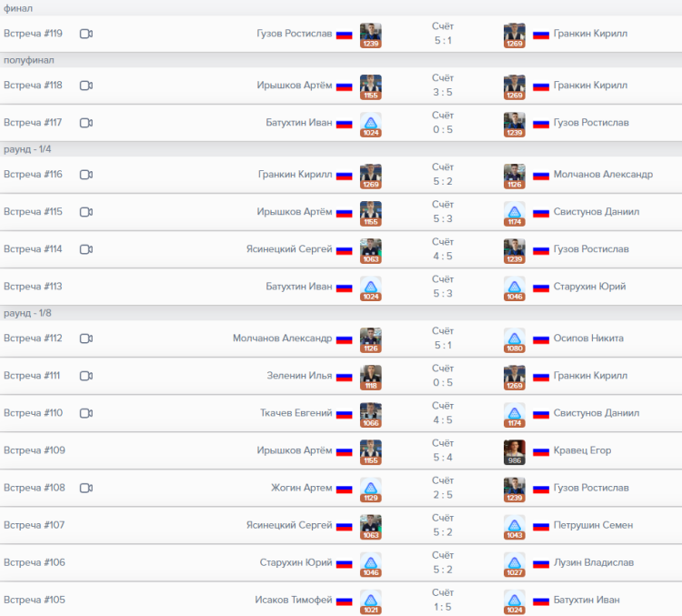Screen dimensions: 682x616
Task: Click score 5 : 4 in Встреча #109
Action: [x=442, y=458]
